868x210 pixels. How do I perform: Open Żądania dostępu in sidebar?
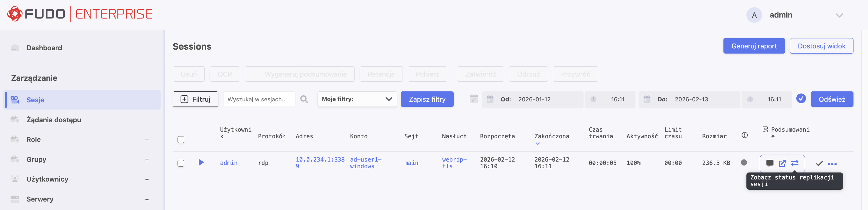pyautogui.click(x=54, y=120)
